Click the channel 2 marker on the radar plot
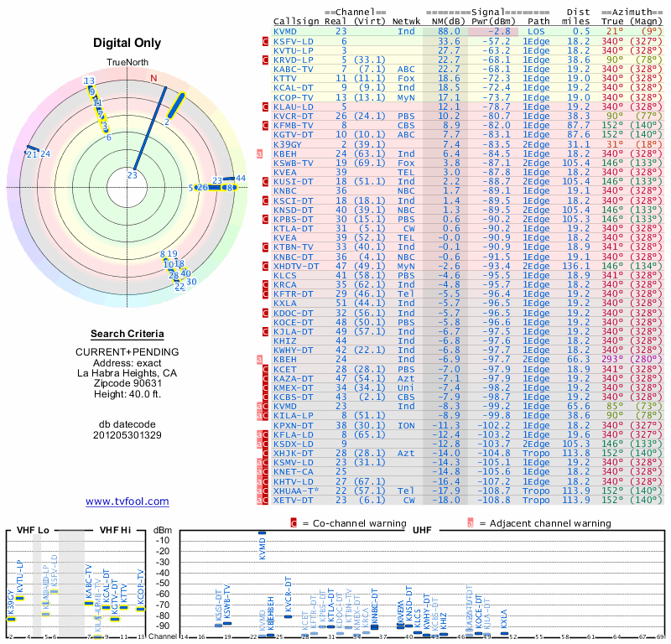The width and height of the screenshot is (671, 644). click(x=167, y=122)
